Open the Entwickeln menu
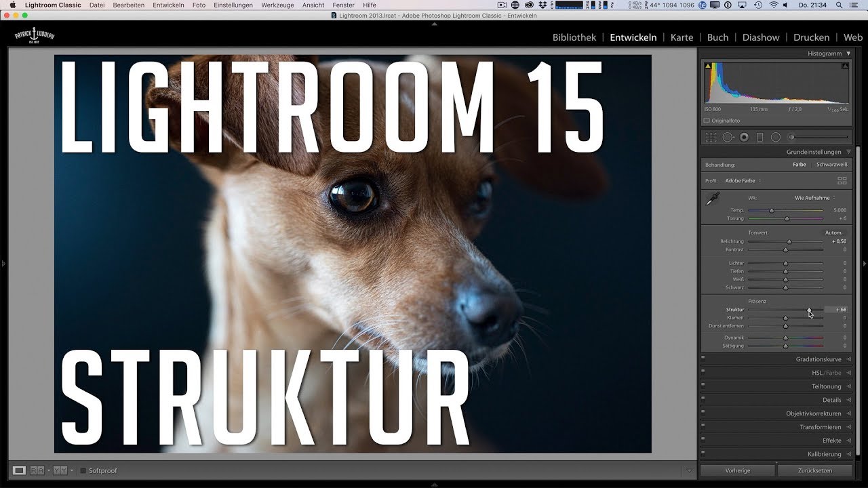Viewport: 868px width, 488px height. [x=168, y=5]
